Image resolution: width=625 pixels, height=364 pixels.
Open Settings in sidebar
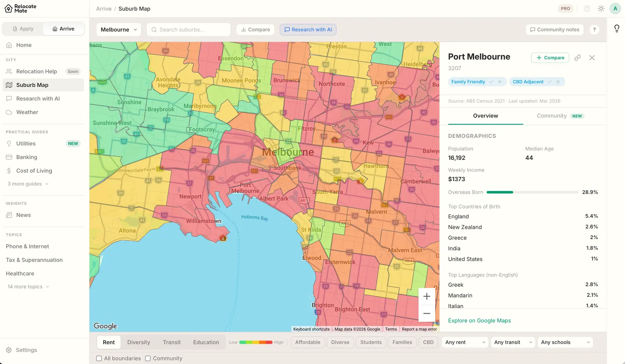43,350
